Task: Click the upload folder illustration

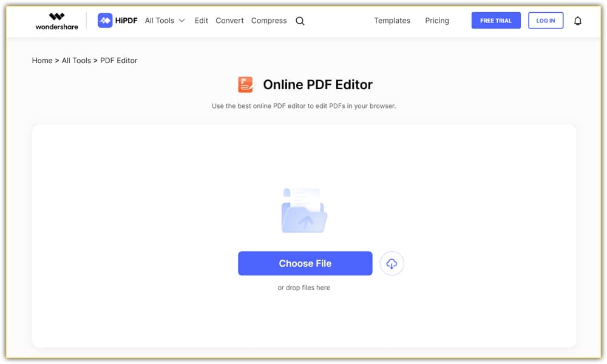Action: pos(303,209)
